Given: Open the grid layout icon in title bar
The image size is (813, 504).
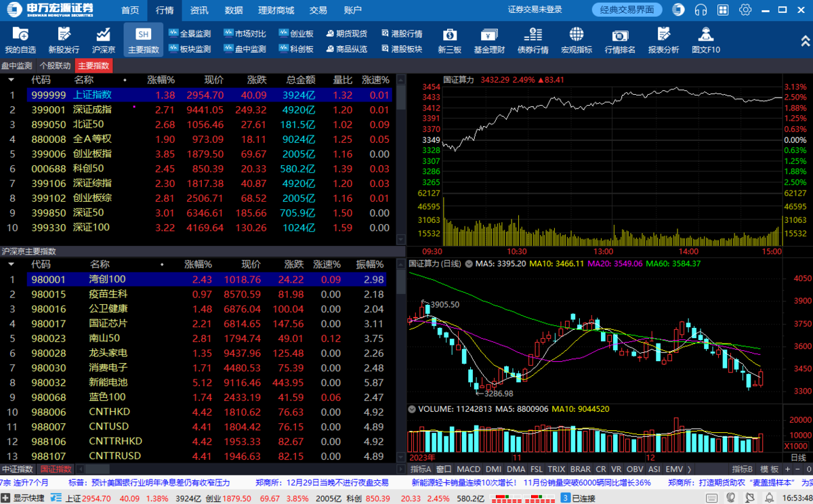Looking at the screenshot, I should click(x=723, y=9).
